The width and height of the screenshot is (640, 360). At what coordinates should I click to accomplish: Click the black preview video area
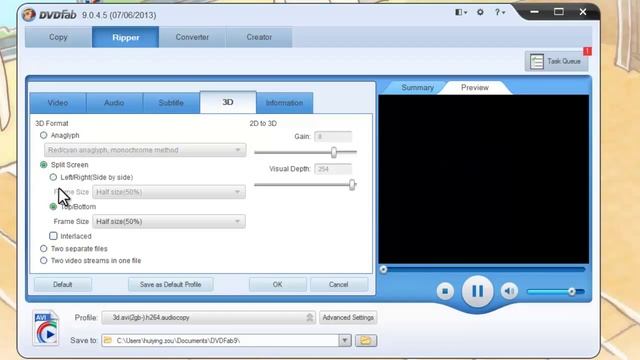[484, 179]
